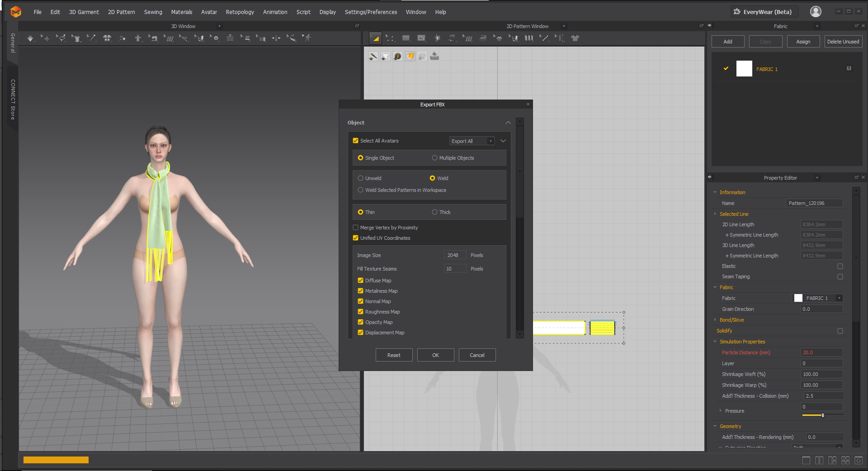
Task: Expand the Bond/Skive section
Action: click(715, 320)
